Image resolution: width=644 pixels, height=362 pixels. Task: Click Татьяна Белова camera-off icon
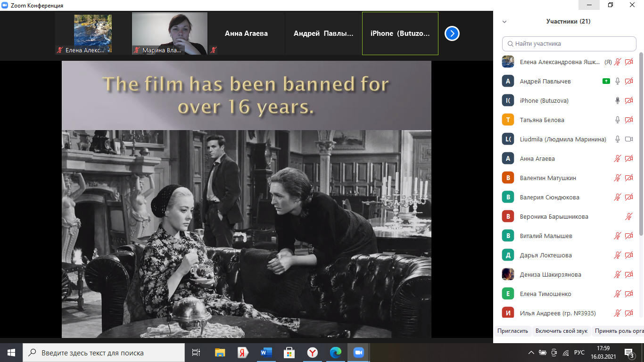click(629, 120)
